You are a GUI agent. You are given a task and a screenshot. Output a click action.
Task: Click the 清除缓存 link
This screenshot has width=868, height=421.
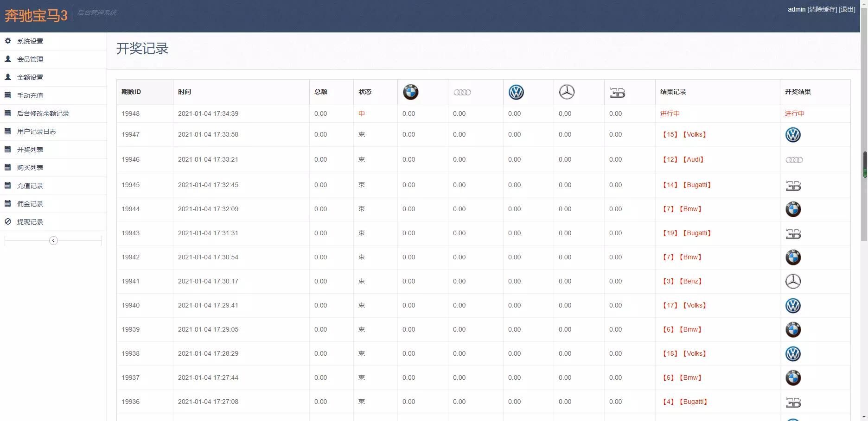tap(822, 9)
